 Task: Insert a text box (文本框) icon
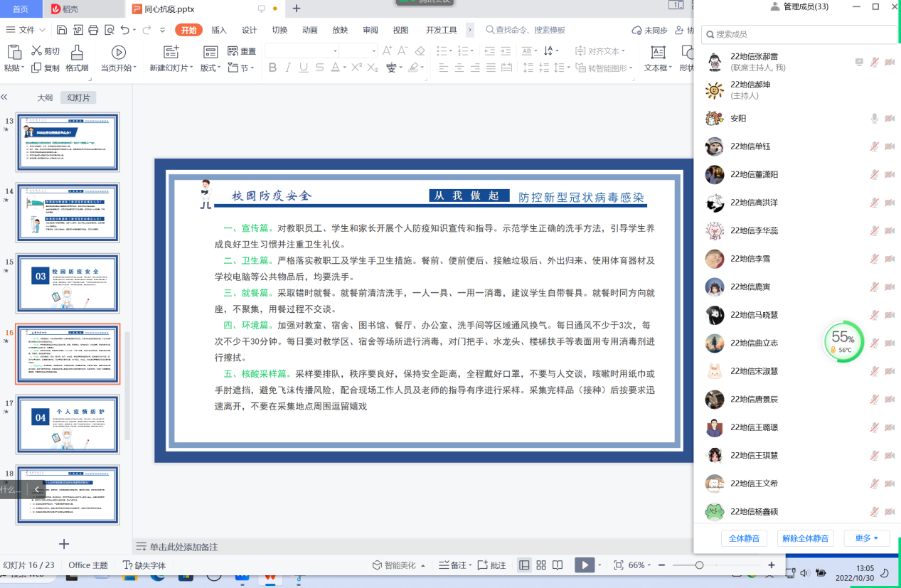tap(658, 53)
